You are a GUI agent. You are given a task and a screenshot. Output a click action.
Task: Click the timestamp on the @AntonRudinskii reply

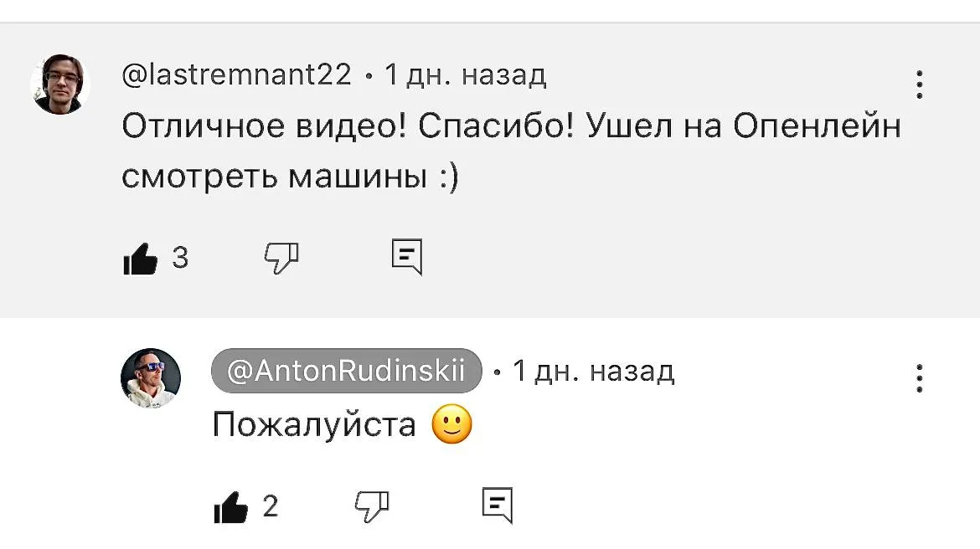[593, 371]
